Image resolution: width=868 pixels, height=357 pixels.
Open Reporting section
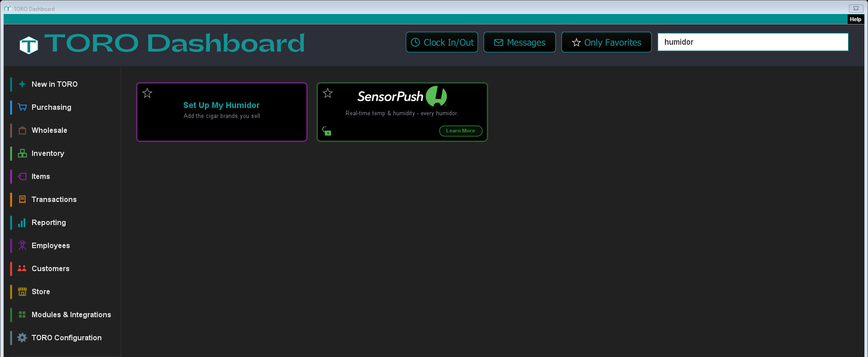(x=48, y=222)
